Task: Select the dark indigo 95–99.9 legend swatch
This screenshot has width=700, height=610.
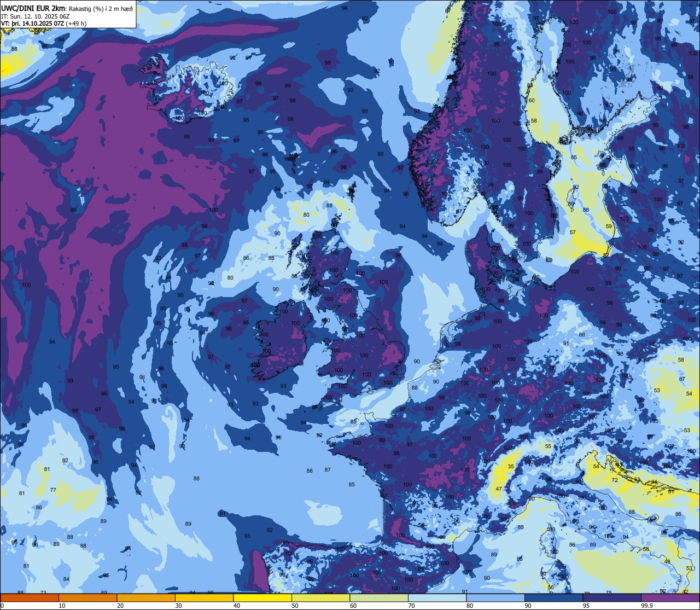Action: pyautogui.click(x=612, y=598)
